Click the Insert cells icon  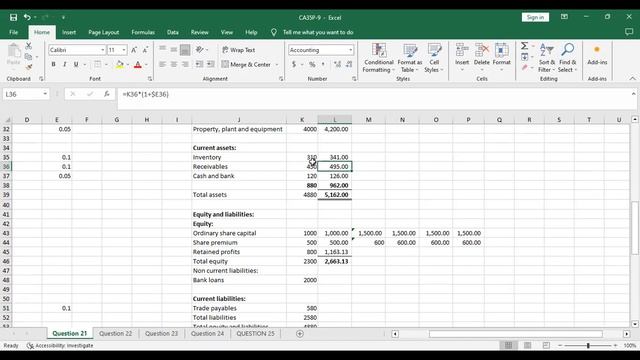coord(462,51)
